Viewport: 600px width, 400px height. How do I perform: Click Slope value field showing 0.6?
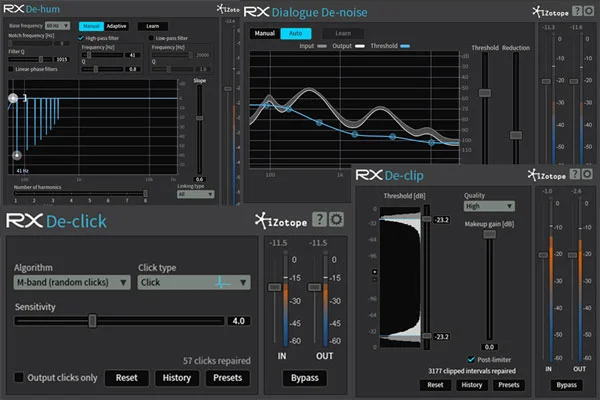(199, 179)
